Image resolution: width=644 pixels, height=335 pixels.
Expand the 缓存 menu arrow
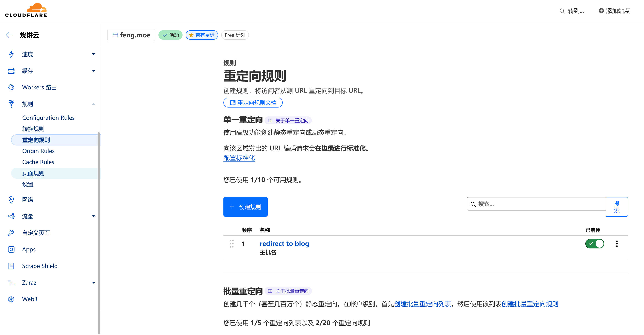pyautogui.click(x=93, y=71)
